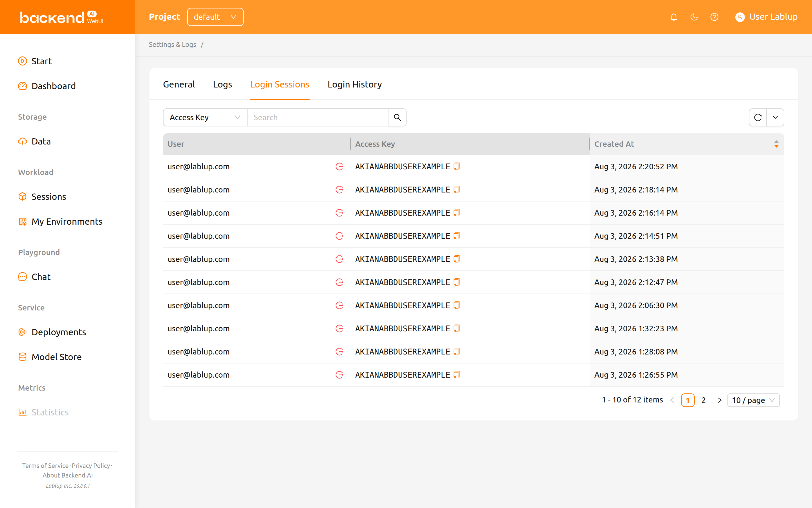Copy access key for 2:20:52 PM session
Screen dimensions: 812x508
coord(457,167)
